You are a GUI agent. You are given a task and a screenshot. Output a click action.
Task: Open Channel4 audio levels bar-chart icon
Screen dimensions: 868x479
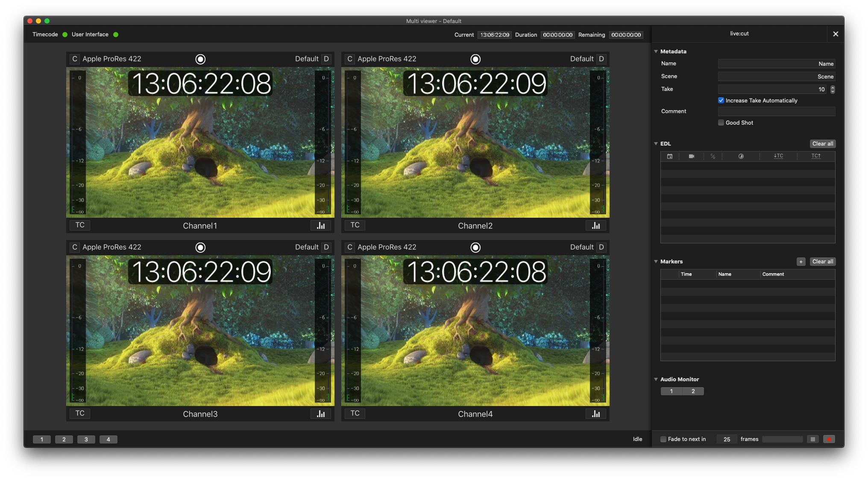click(x=596, y=414)
